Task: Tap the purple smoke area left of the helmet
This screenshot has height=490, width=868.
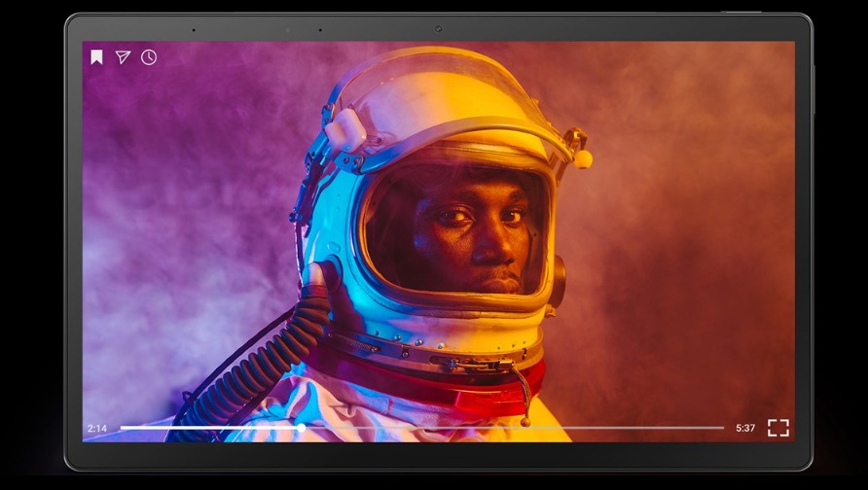Action: 185,214
